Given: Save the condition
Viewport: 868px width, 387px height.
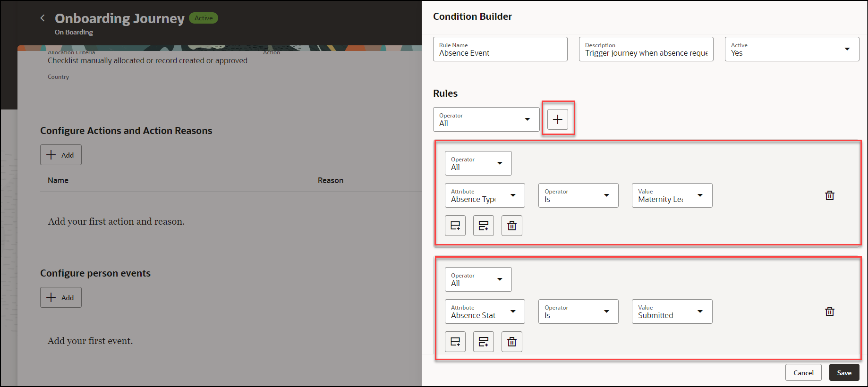Looking at the screenshot, I should coord(844,372).
